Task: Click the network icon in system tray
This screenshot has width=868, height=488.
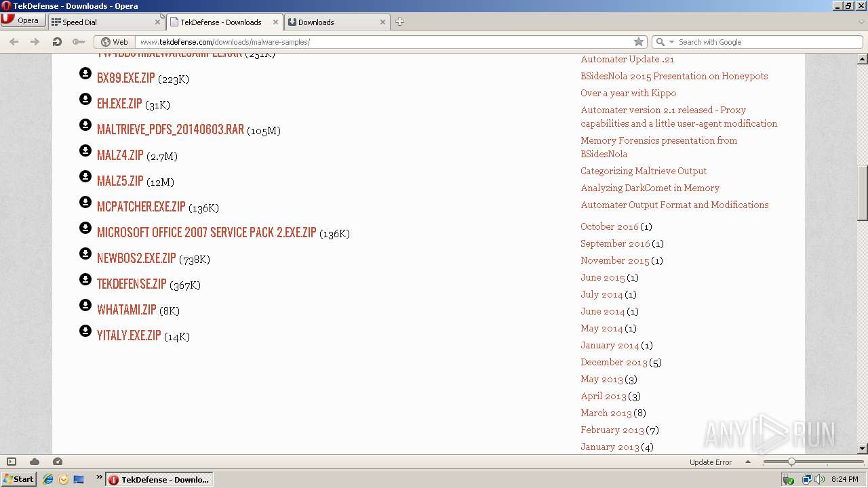Action: (x=807, y=479)
